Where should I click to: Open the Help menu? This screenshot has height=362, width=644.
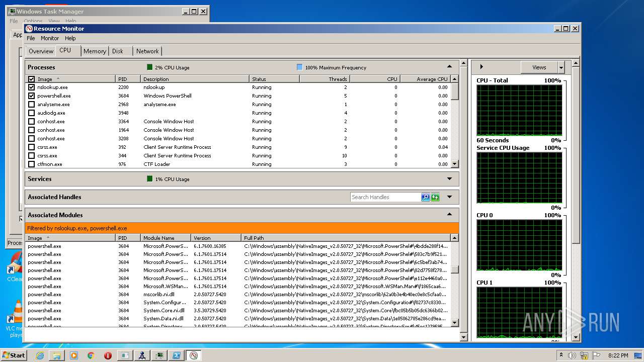pos(70,38)
